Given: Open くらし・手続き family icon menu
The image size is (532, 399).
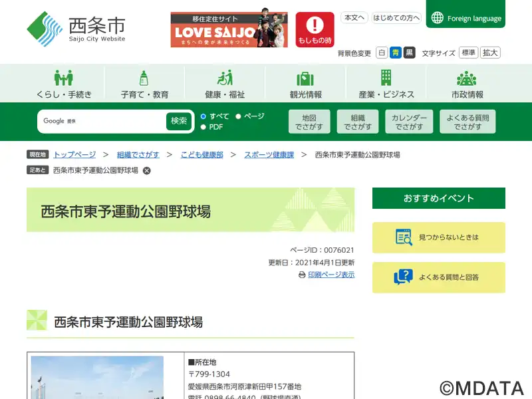Looking at the screenshot, I should tap(64, 78).
